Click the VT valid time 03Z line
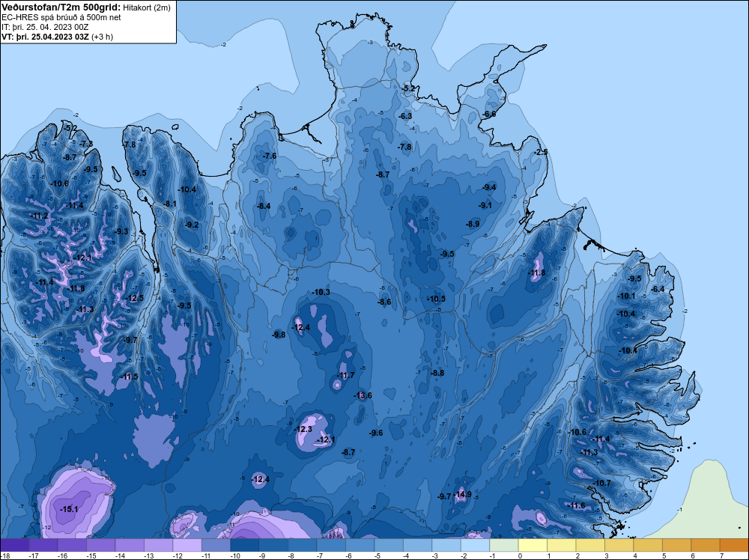This screenshot has height=560, width=749. [x=58, y=37]
